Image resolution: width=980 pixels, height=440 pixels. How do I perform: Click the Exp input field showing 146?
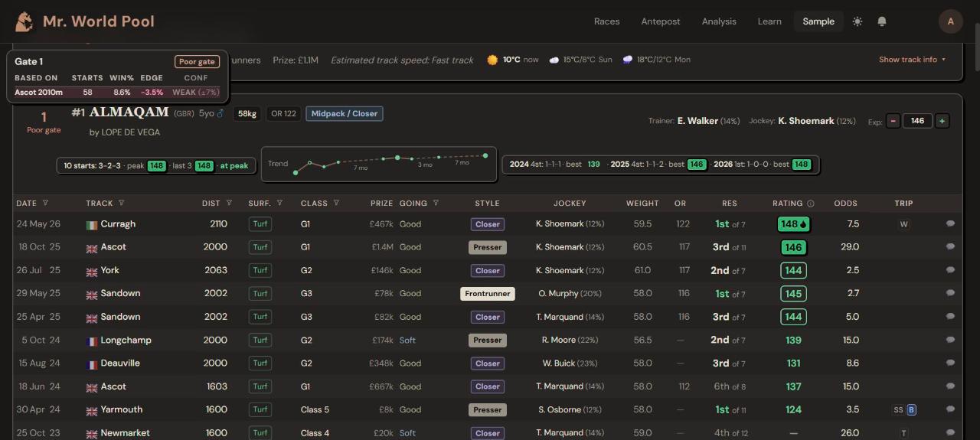click(917, 121)
